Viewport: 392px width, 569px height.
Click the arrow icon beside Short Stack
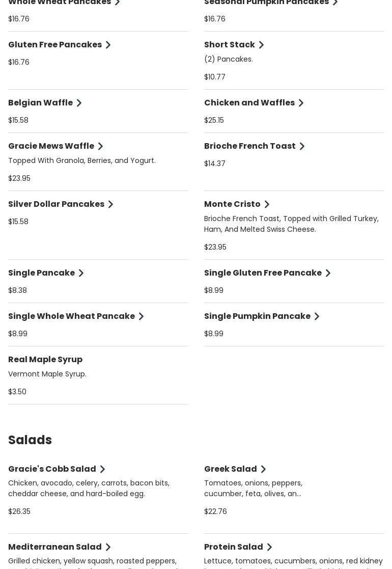tap(261, 45)
